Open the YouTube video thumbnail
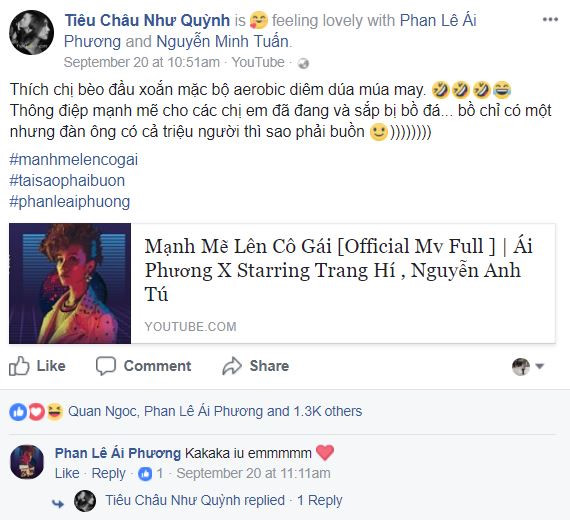The width and height of the screenshot is (570, 520). coord(70,283)
